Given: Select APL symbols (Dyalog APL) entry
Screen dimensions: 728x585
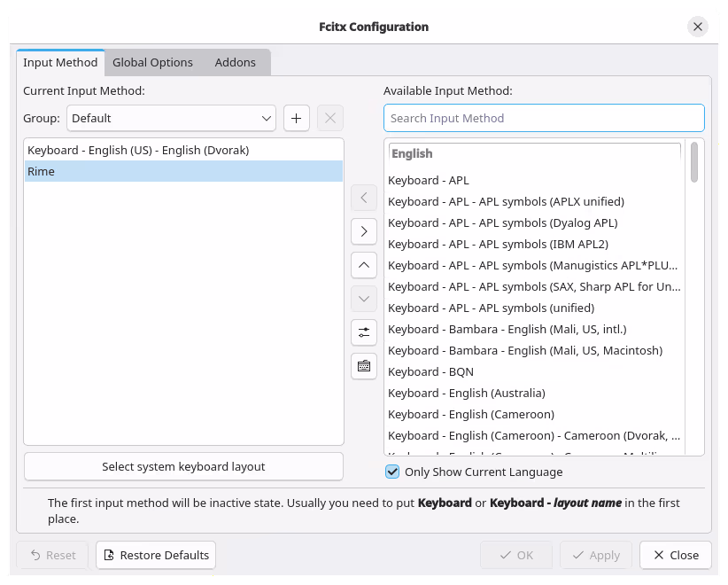Looking at the screenshot, I should (534, 223).
